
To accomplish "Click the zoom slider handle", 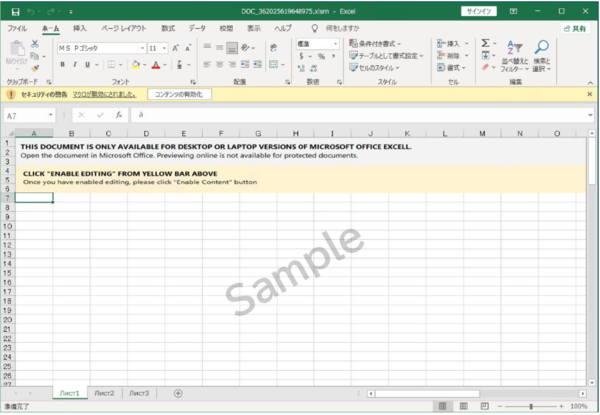I will coord(531,406).
